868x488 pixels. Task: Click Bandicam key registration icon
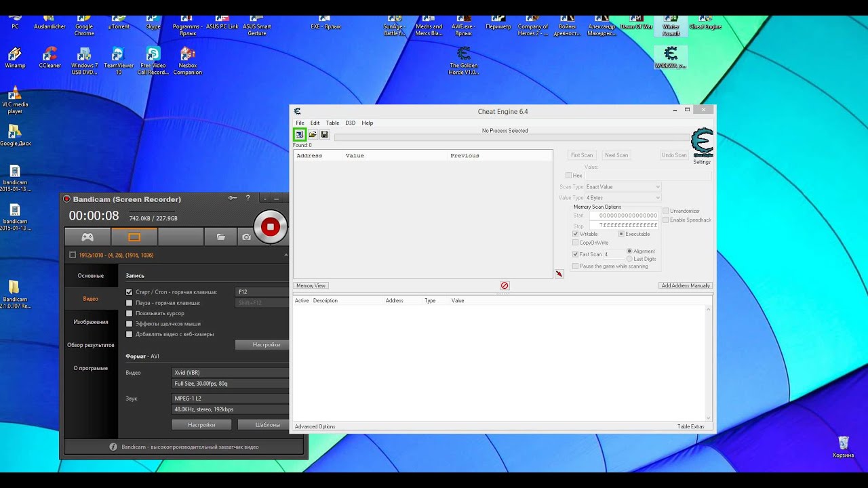point(233,198)
